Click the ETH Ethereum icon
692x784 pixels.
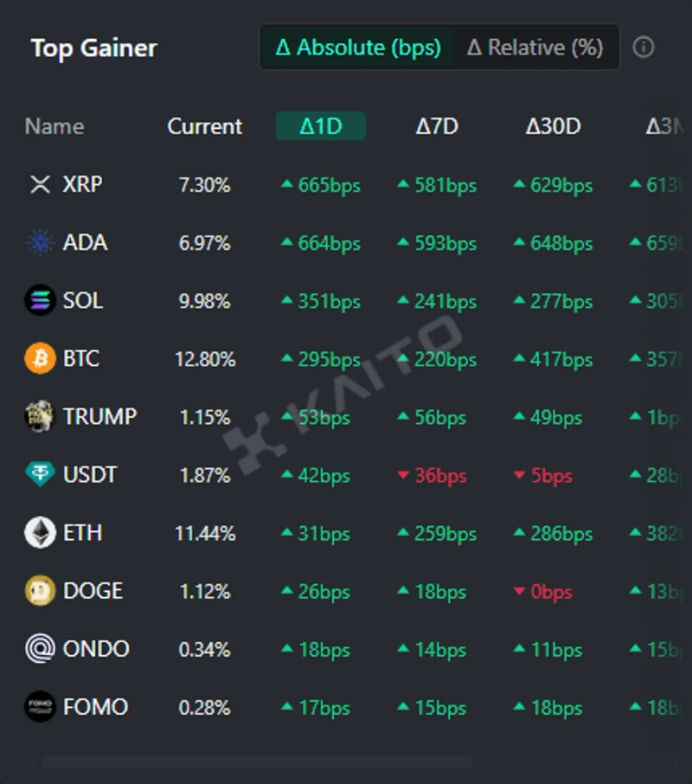[40, 533]
